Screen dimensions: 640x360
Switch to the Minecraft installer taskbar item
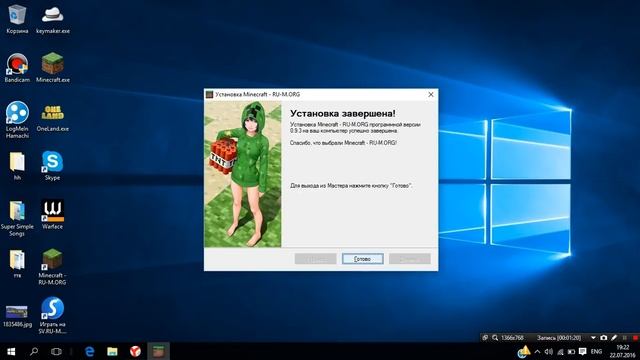tap(158, 351)
